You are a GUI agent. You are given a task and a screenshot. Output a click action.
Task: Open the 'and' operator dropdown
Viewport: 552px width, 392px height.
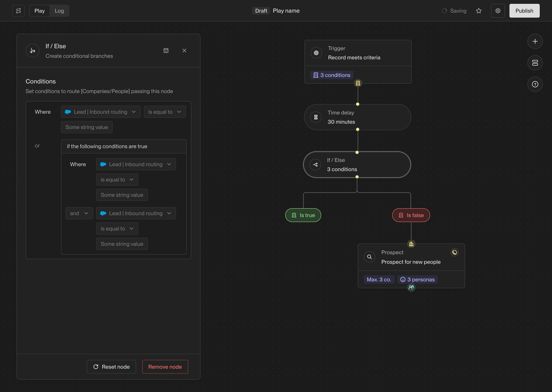click(x=79, y=213)
